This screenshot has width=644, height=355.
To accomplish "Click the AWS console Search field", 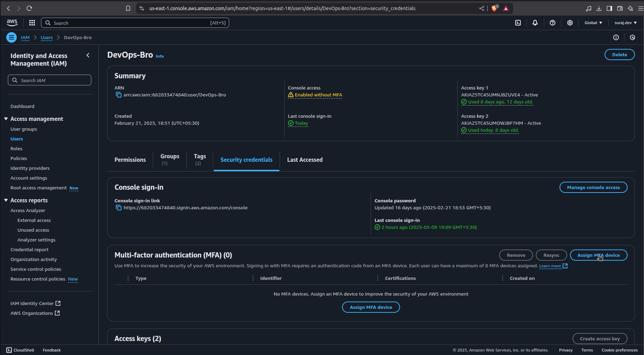I will 135,23.
